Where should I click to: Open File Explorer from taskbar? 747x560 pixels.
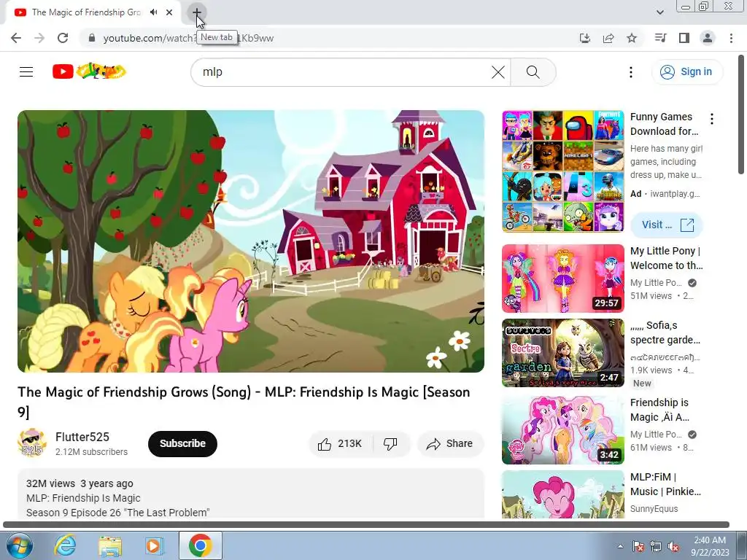[110, 545]
